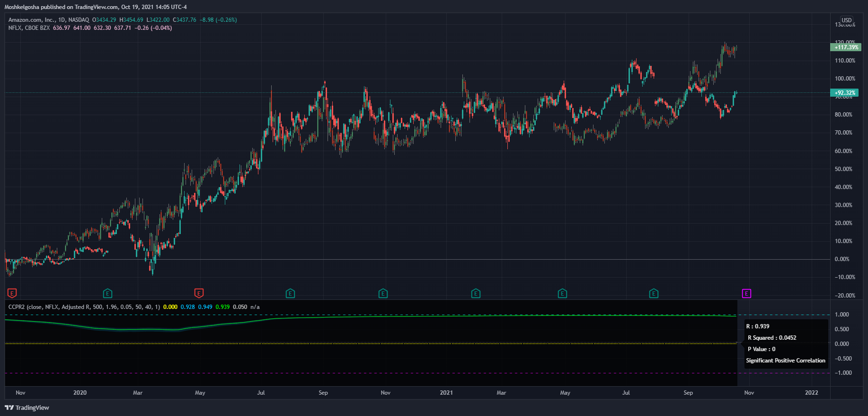Click the green earnings marker near August 2021

654,293
